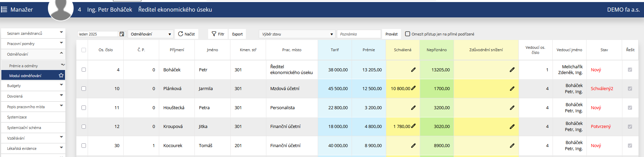Expand Prémie a odměny submenu
This screenshot has height=157, width=644.
pos(63,65)
